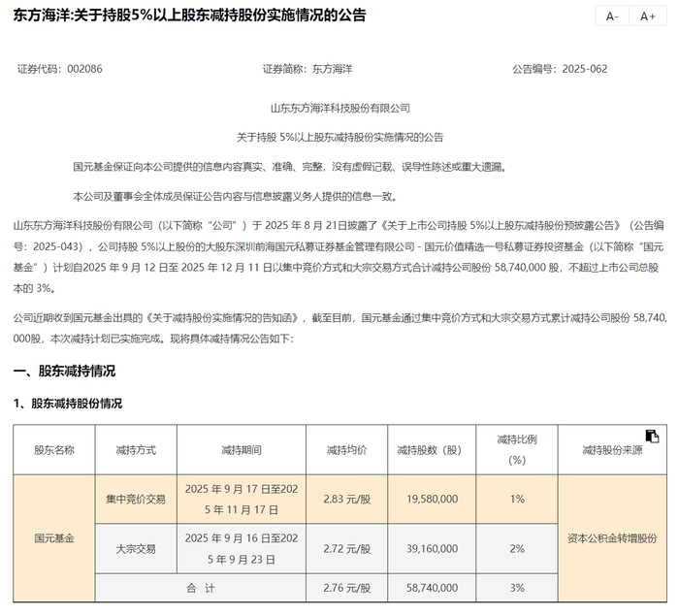Screen dimensions: 679x616
Task: Click the 2% ratio cell
Action: [x=517, y=549]
